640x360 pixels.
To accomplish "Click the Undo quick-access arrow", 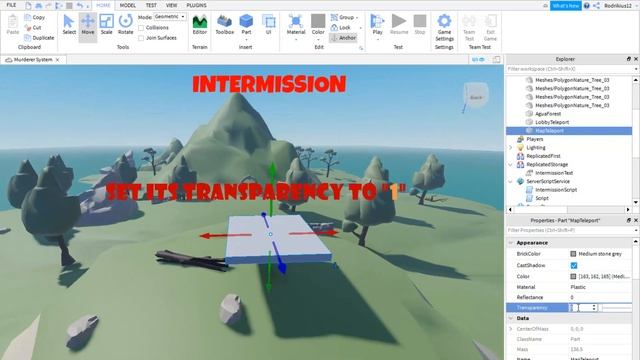I will click(80, 5).
